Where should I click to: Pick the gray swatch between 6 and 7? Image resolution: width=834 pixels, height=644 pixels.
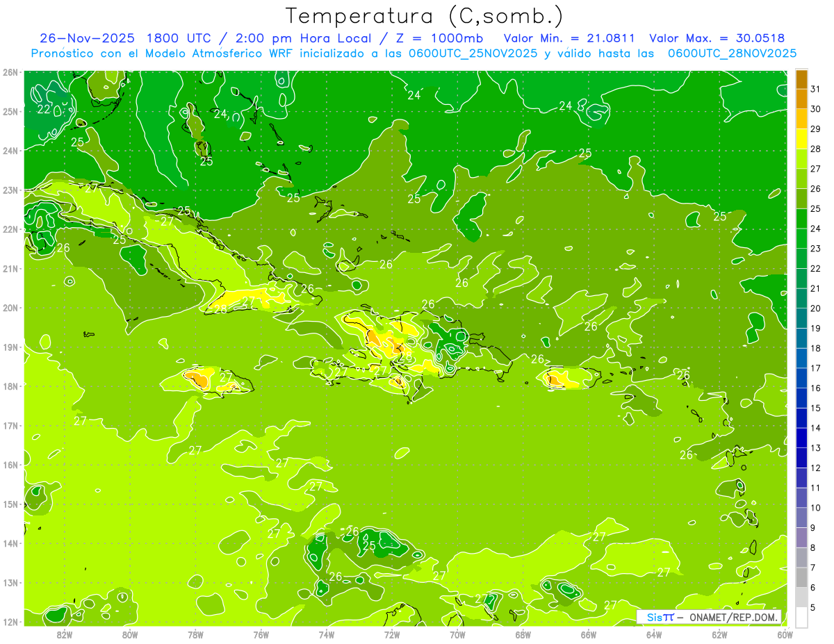[x=802, y=577]
